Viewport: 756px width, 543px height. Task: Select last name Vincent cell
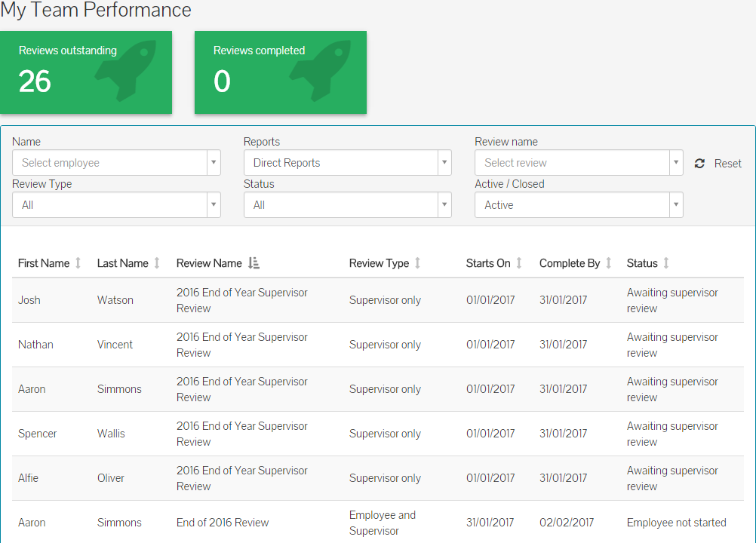115,345
